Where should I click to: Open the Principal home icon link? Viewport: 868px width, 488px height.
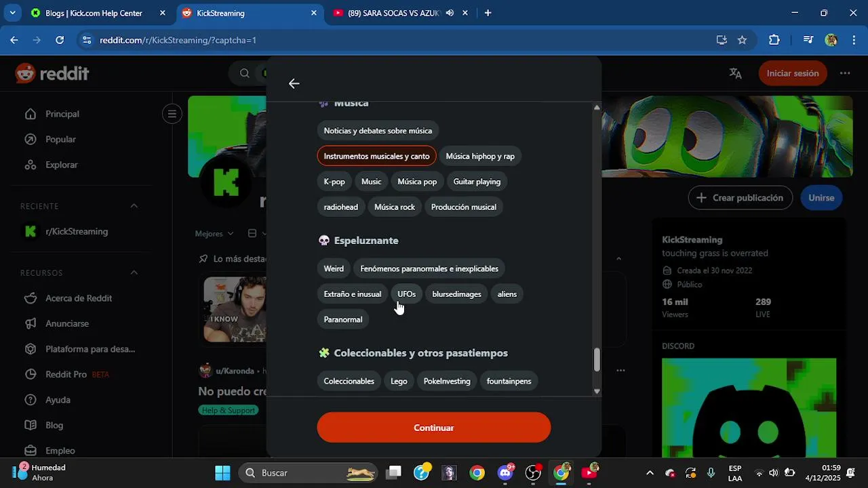point(30,114)
